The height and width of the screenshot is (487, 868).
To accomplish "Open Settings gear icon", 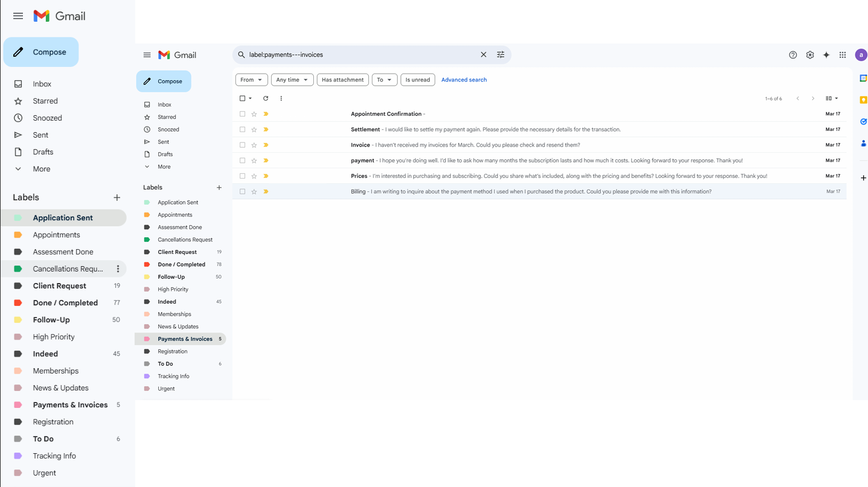I will pos(810,55).
